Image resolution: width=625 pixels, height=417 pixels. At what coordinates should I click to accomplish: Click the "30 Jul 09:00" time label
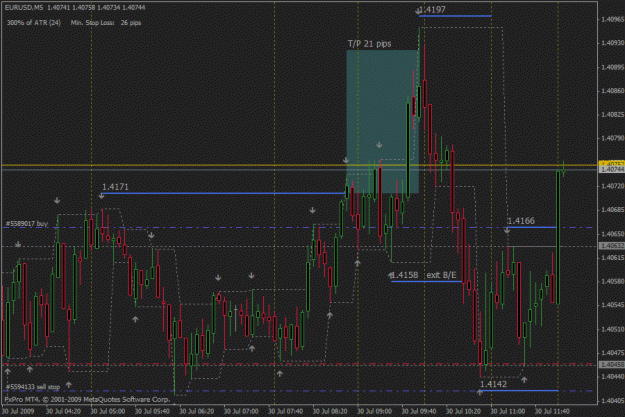click(374, 411)
